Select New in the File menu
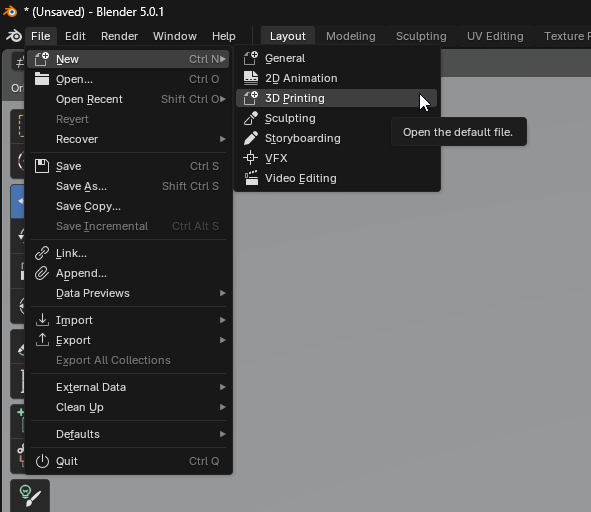 (128, 59)
